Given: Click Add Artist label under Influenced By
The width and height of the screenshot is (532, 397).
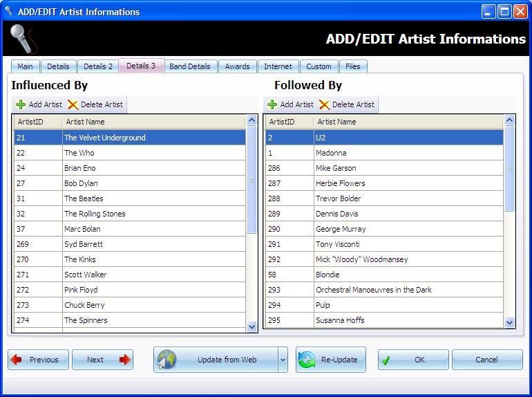Looking at the screenshot, I should [x=46, y=104].
